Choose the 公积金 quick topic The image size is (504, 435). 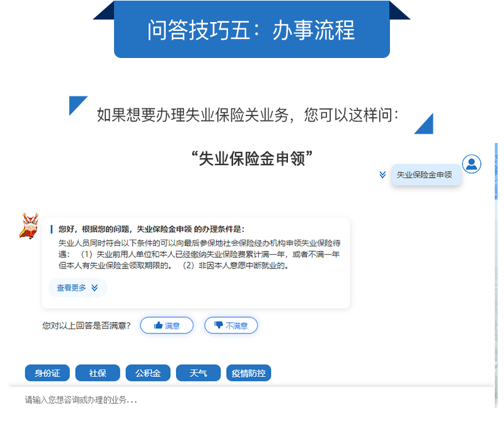pos(148,373)
